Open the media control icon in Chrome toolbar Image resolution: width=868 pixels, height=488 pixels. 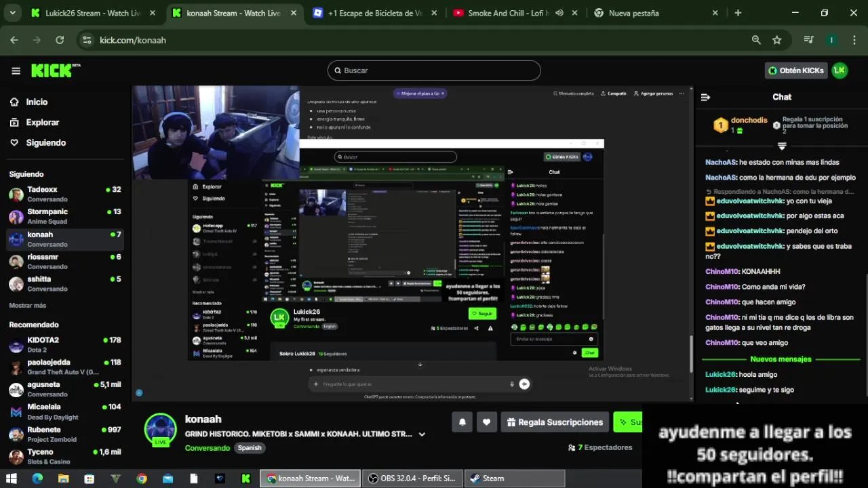pos(808,40)
